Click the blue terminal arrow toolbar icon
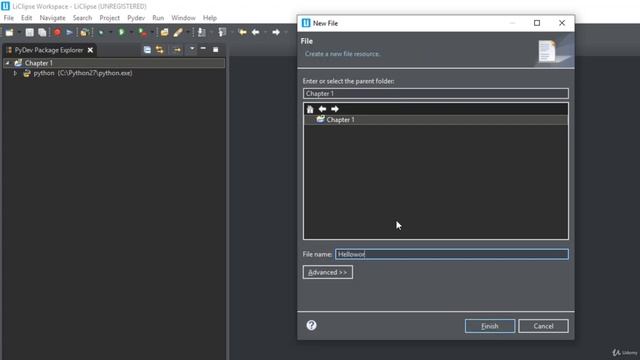Image resolution: width=640 pixels, height=360 pixels. [x=69, y=32]
